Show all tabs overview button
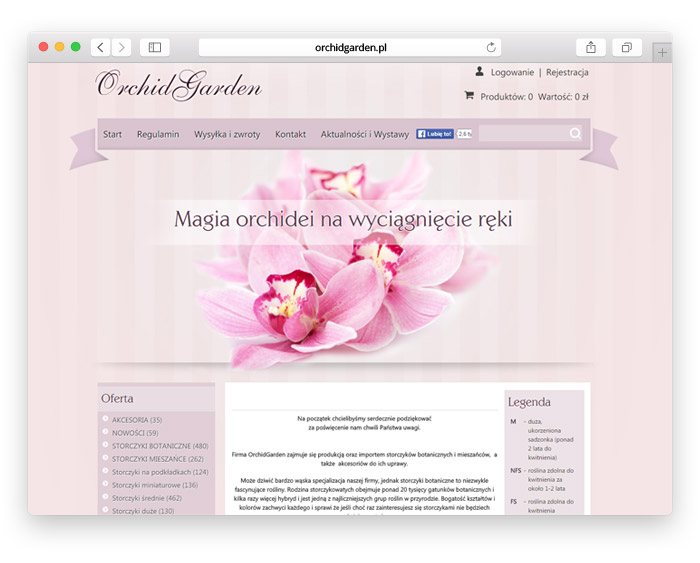Screen dimensions: 700x563 [627, 47]
